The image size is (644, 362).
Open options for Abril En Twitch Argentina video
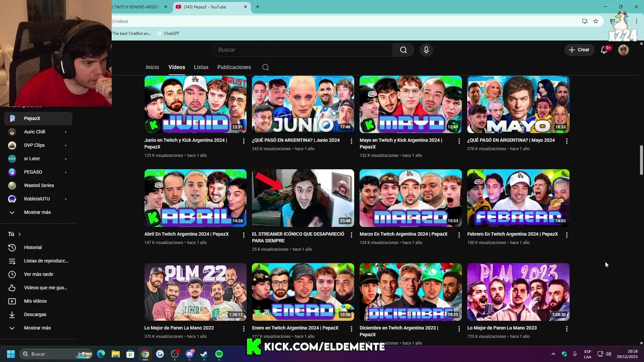[244, 235]
